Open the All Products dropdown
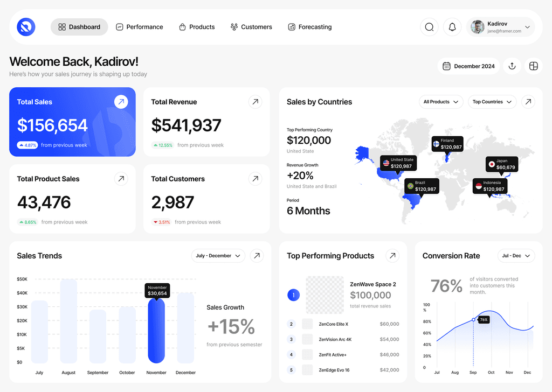 [441, 102]
